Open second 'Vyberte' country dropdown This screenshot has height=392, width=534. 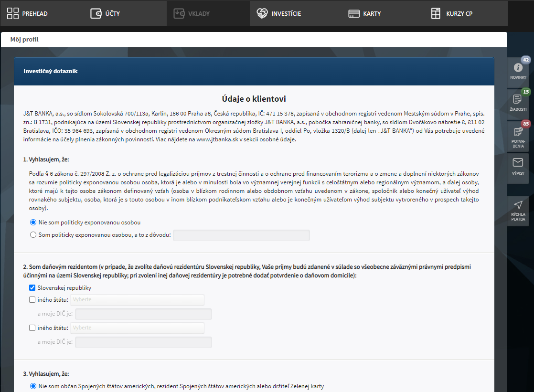[137, 328]
